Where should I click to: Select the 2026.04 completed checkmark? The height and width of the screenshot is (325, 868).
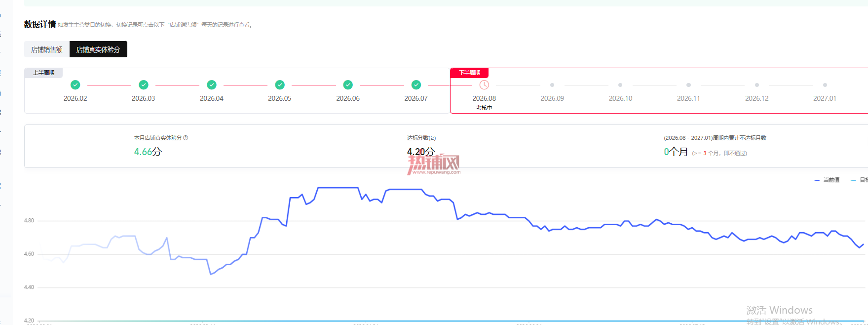pyautogui.click(x=212, y=84)
